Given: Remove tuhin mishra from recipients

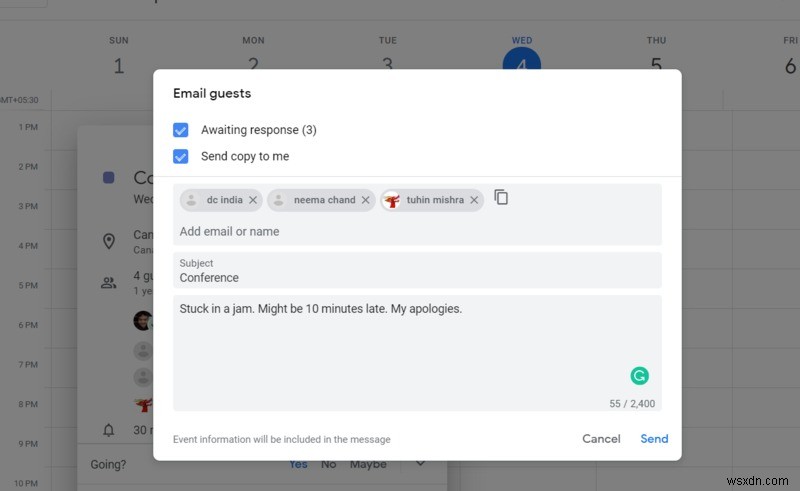Looking at the screenshot, I should tap(474, 200).
